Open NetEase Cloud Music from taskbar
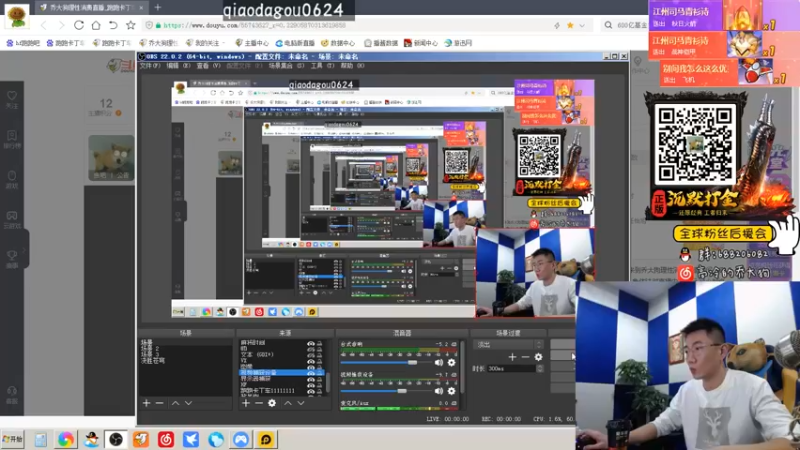 tap(166, 439)
